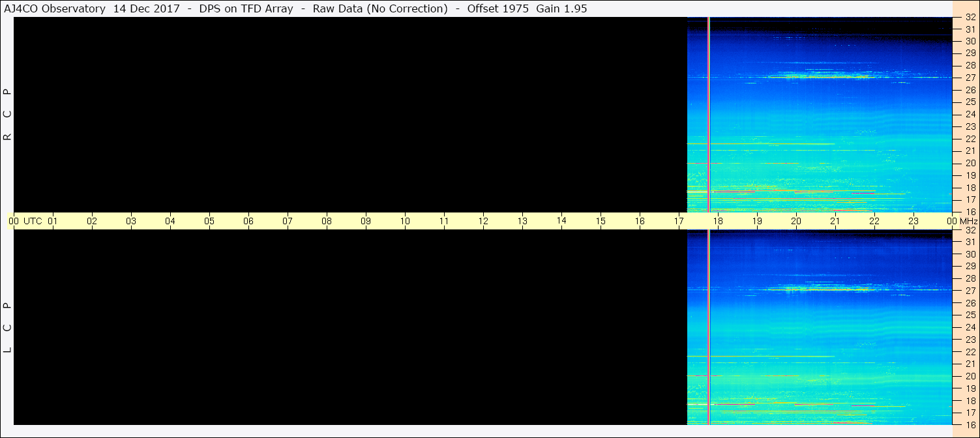Click the vertical L C P panel label
The image size is (980, 438).
[x=7, y=328]
